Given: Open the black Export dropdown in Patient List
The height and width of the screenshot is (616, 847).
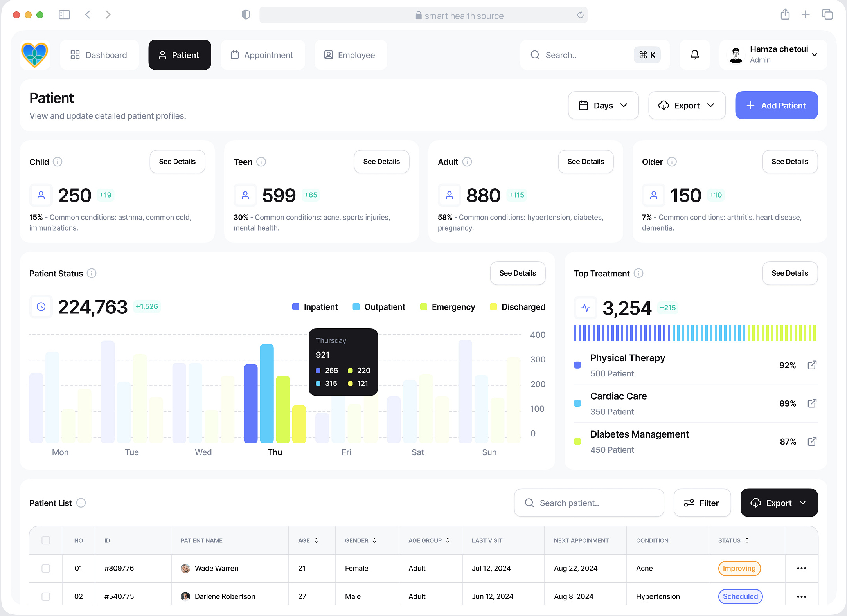Looking at the screenshot, I should click(779, 503).
